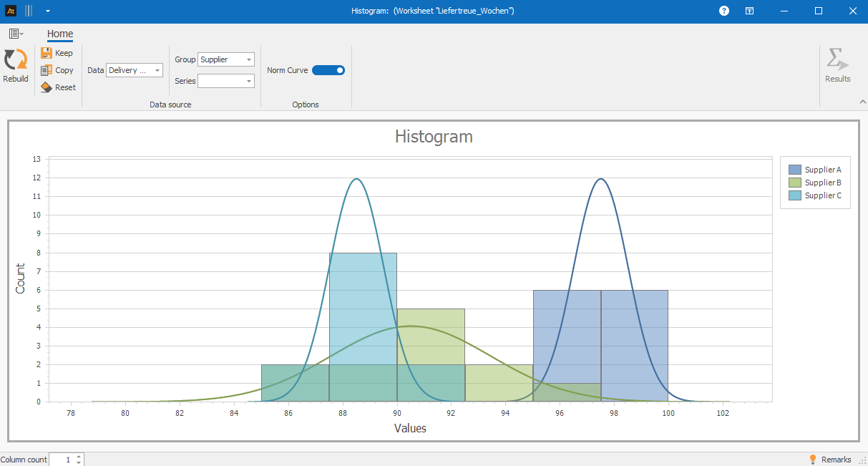868x466 pixels.
Task: Click the Supplier A legend color swatch
Action: (794, 170)
